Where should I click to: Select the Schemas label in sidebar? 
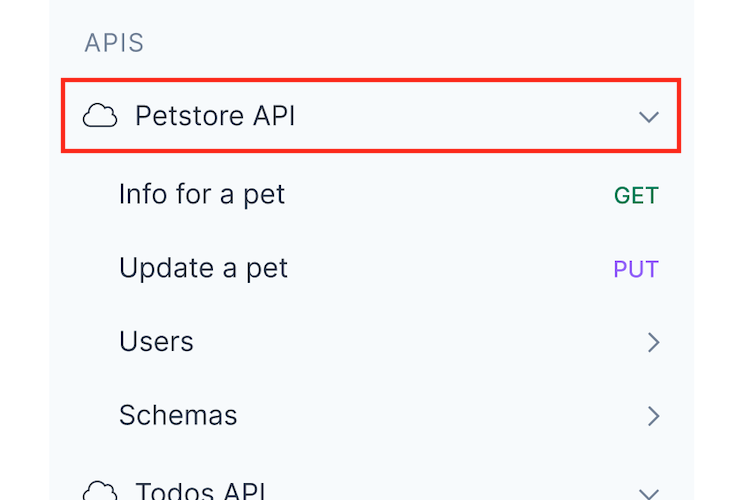click(178, 415)
